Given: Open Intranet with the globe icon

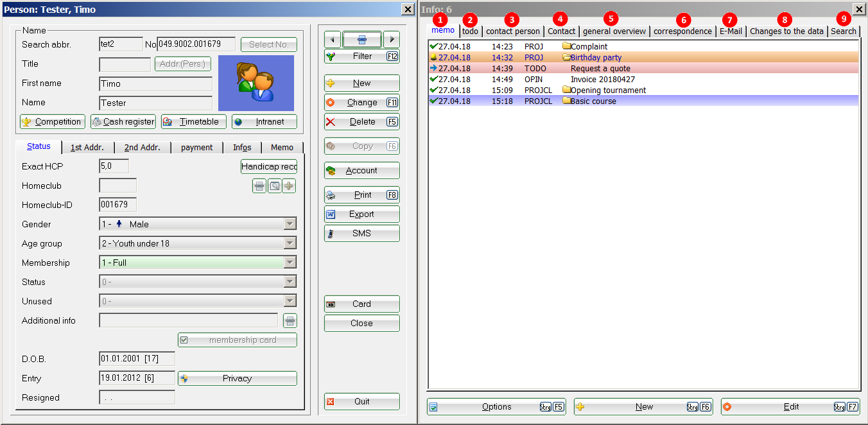Looking at the screenshot, I should point(264,122).
